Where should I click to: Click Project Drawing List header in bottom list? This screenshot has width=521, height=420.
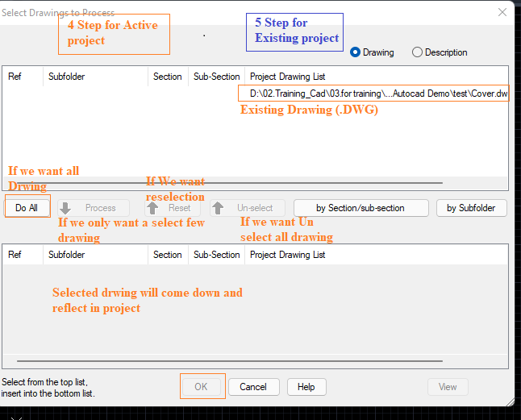[377, 255]
